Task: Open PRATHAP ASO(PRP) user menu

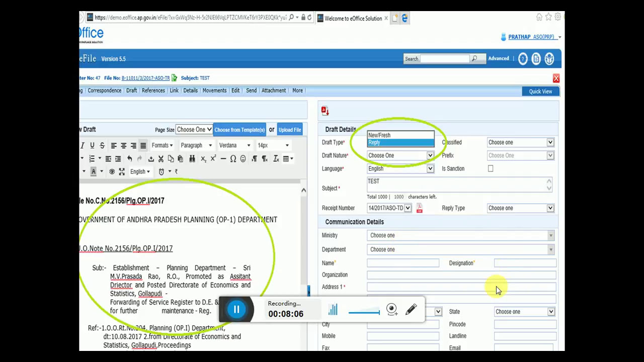Action: pyautogui.click(x=535, y=37)
